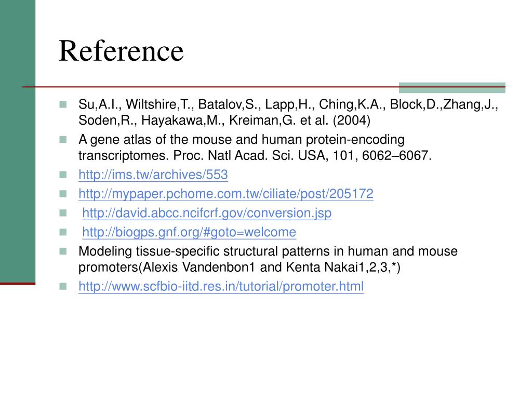Click the bullet next to biogps link
This screenshot has height=399, width=532.
[63, 232]
